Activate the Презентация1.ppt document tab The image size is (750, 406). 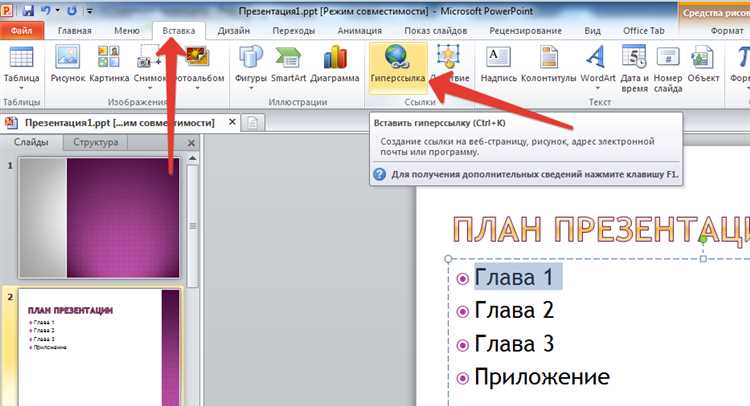point(120,123)
